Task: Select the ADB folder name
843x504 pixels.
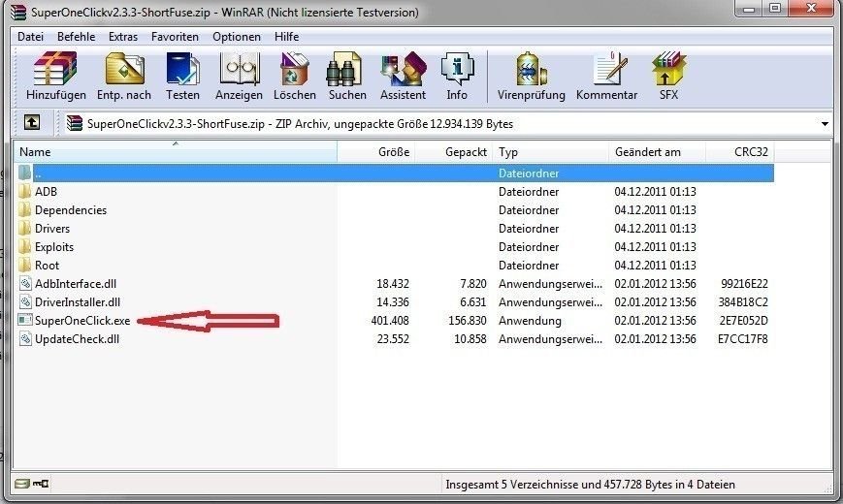Action: (x=46, y=191)
